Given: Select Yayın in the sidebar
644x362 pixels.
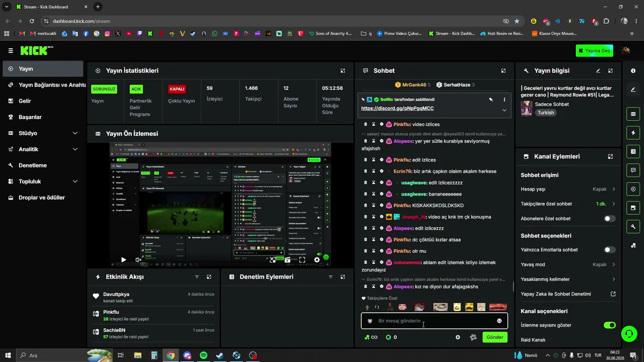Looking at the screenshot, I should (x=43, y=69).
